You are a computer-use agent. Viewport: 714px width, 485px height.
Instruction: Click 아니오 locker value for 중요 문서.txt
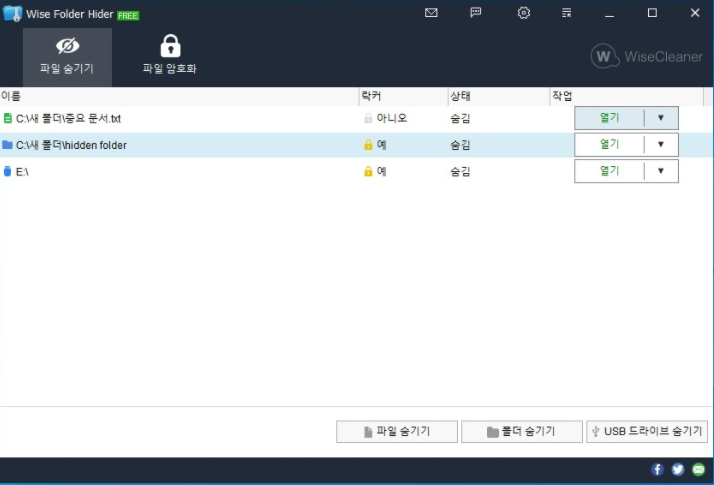[x=392, y=118]
